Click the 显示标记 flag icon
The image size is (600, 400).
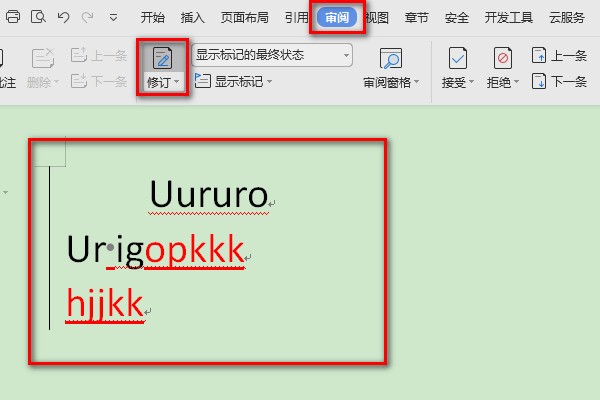[x=202, y=81]
